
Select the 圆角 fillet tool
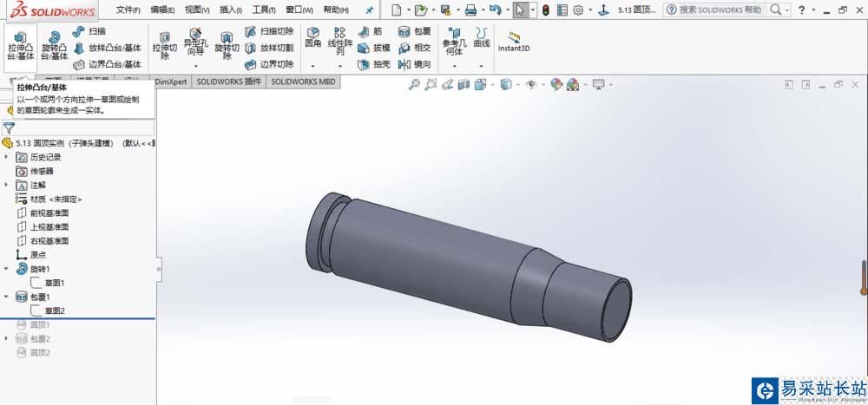(313, 37)
